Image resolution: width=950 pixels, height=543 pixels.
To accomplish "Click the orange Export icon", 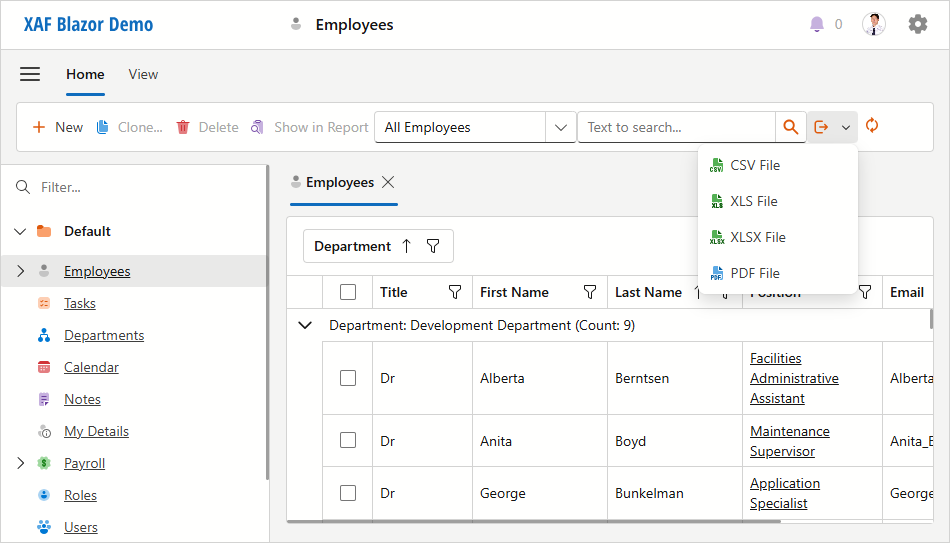I will click(x=821, y=127).
